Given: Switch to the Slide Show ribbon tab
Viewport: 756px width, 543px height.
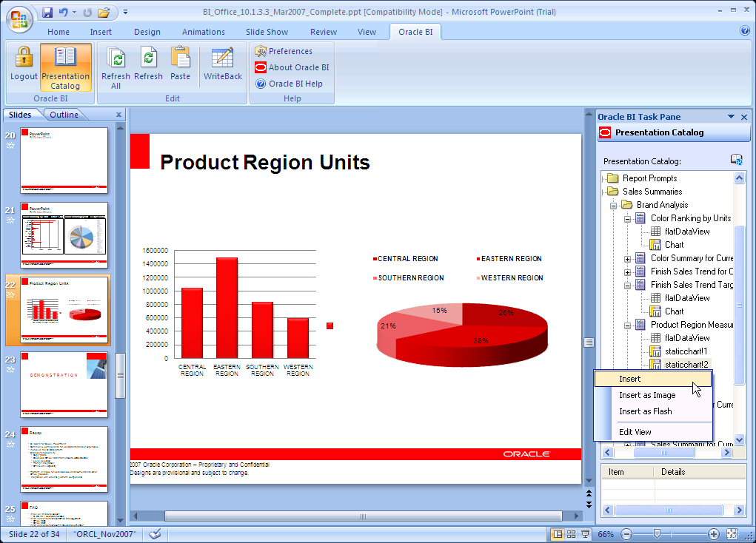Looking at the screenshot, I should tap(267, 32).
